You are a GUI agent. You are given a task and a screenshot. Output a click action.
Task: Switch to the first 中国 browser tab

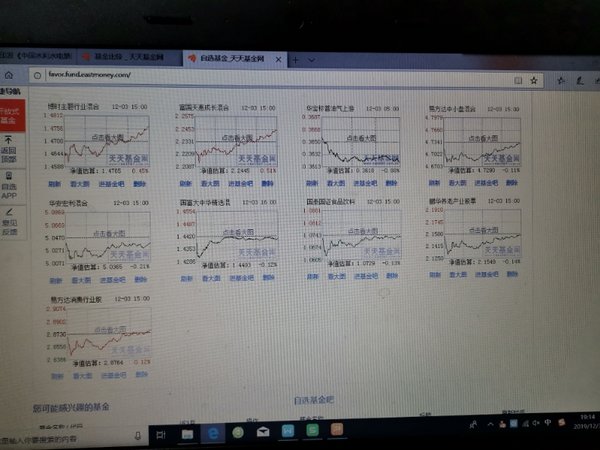pos(38,56)
